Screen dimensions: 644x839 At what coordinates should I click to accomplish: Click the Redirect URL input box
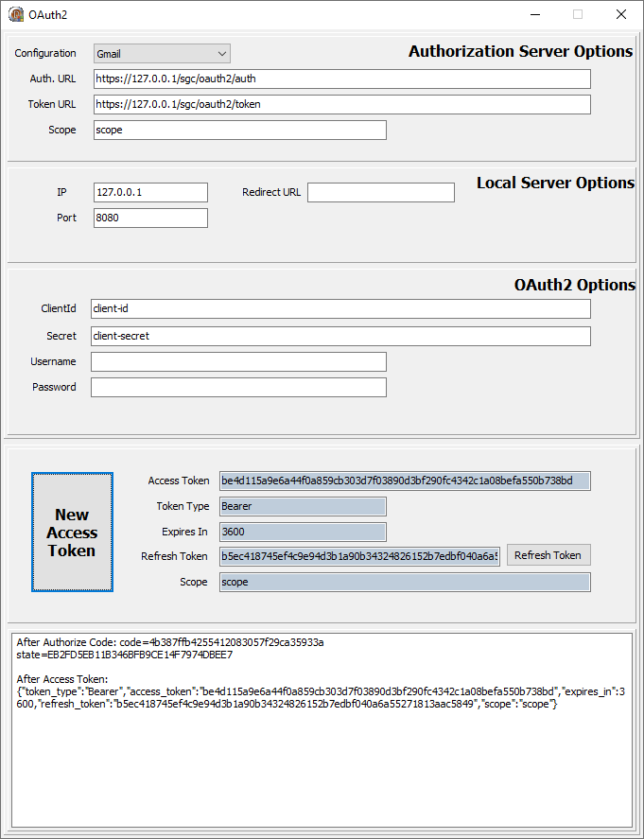pos(380,192)
